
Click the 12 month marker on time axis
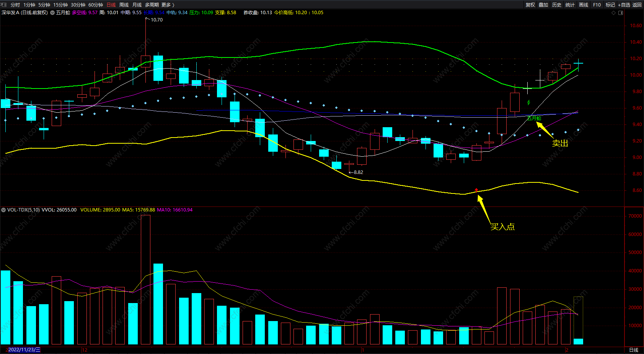point(85,350)
